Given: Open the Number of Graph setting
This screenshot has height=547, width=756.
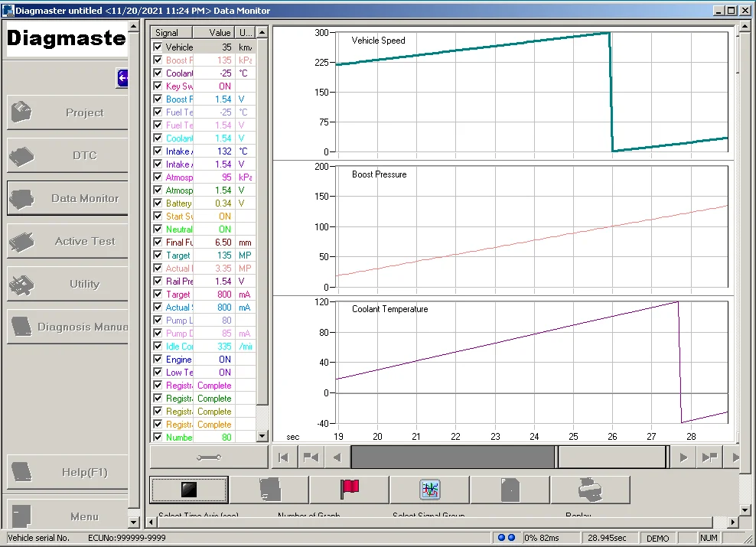Looking at the screenshot, I should coord(269,490).
